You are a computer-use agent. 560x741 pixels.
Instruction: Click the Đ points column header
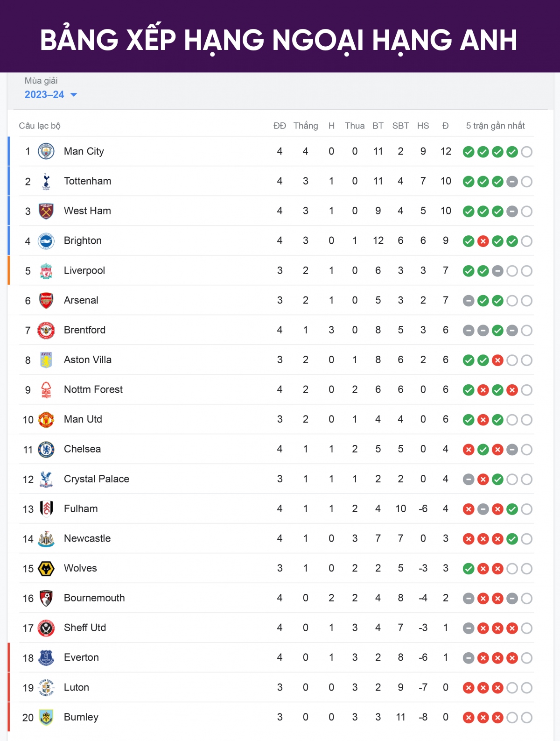(x=445, y=126)
